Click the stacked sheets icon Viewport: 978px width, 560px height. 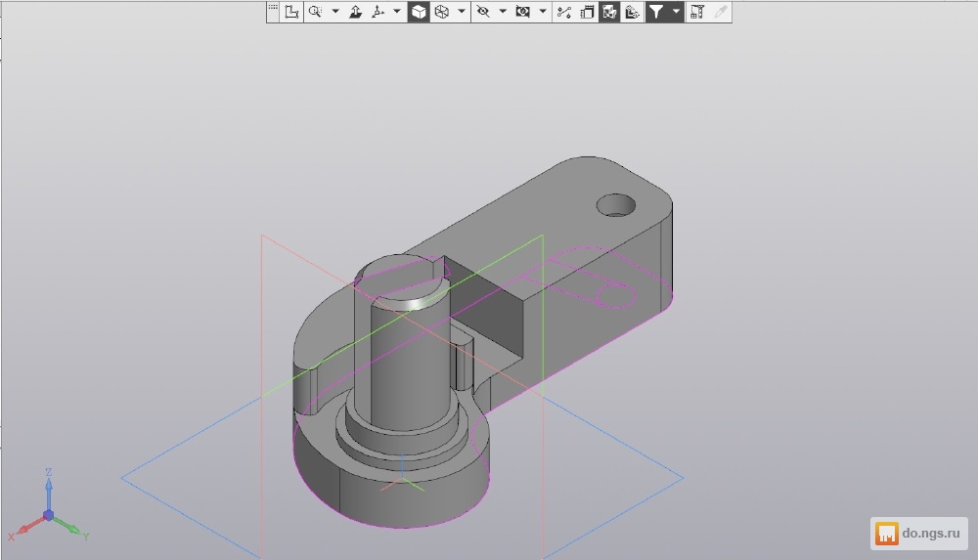(586, 12)
